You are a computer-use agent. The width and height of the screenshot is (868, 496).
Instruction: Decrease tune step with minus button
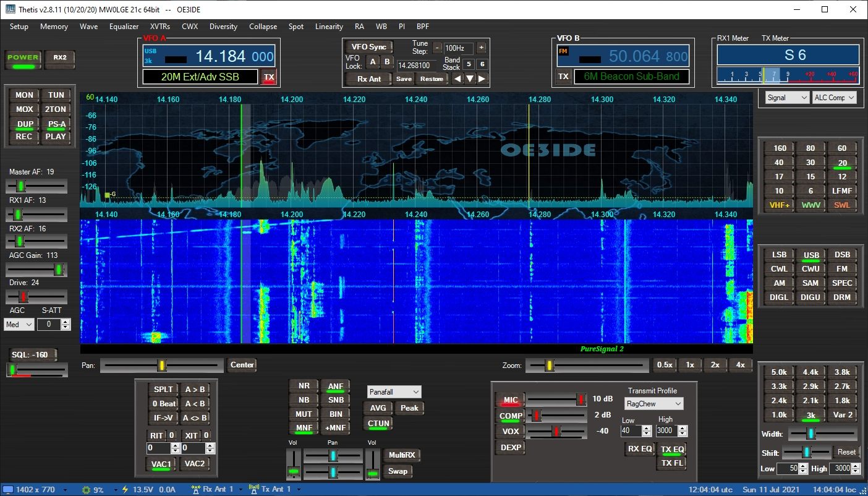click(437, 48)
